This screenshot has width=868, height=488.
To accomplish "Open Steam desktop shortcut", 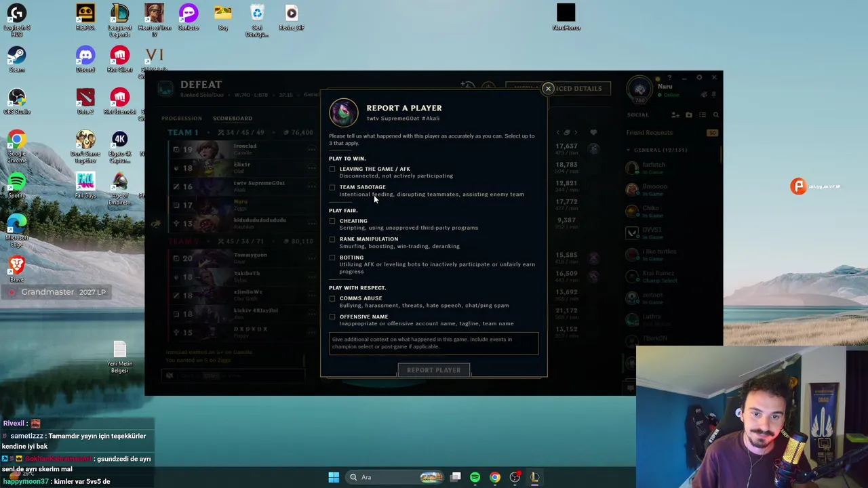I will 16,59.
